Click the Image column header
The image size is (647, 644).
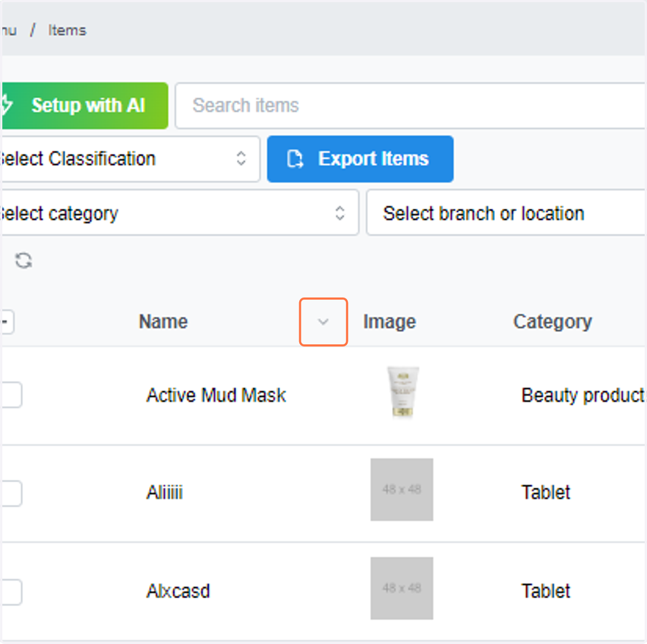tap(389, 322)
